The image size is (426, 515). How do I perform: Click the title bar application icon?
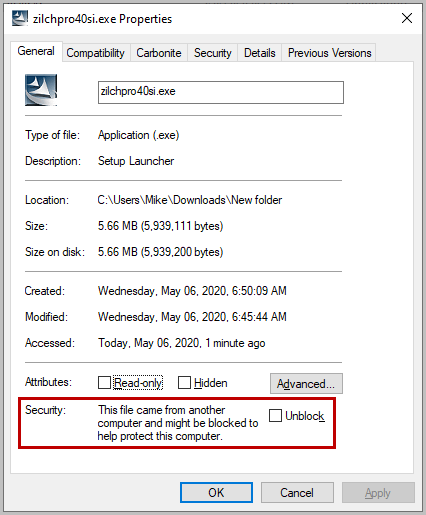[x=20, y=18]
